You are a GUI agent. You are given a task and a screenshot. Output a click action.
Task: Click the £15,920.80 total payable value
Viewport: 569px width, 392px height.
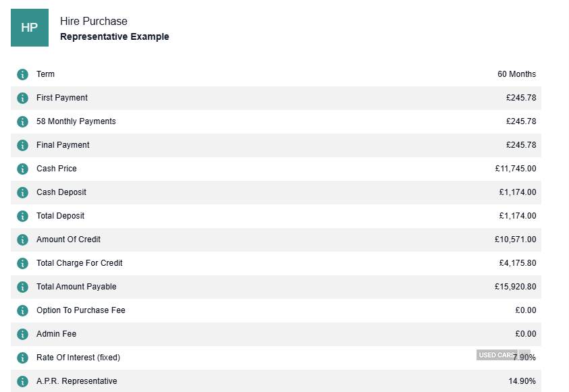[x=515, y=287]
